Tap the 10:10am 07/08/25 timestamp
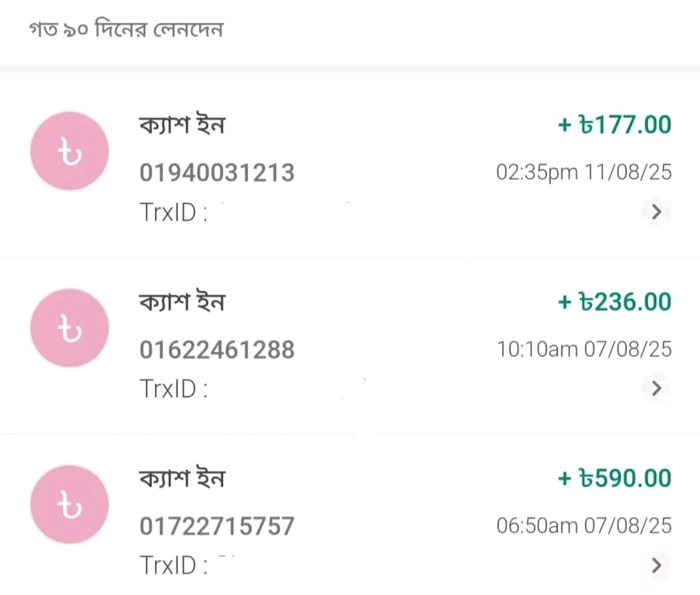 click(585, 349)
